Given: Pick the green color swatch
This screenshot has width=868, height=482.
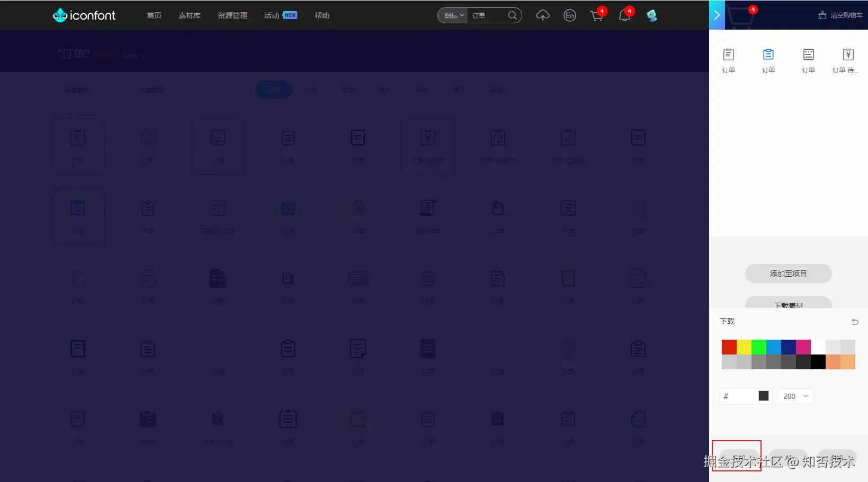Looking at the screenshot, I should tap(759, 347).
